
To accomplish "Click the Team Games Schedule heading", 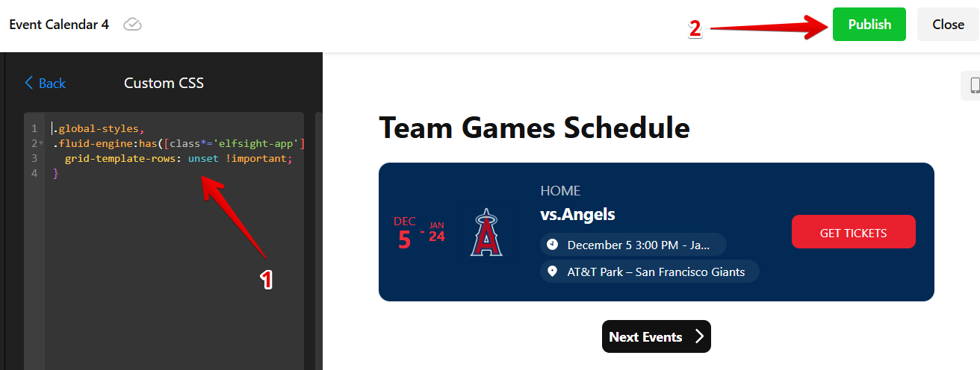I will [x=534, y=128].
